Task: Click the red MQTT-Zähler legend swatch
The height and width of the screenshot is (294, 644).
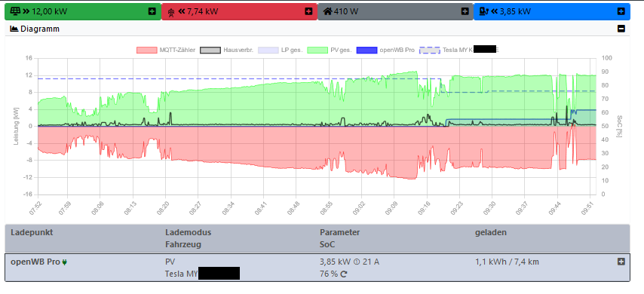Action: tap(147, 50)
